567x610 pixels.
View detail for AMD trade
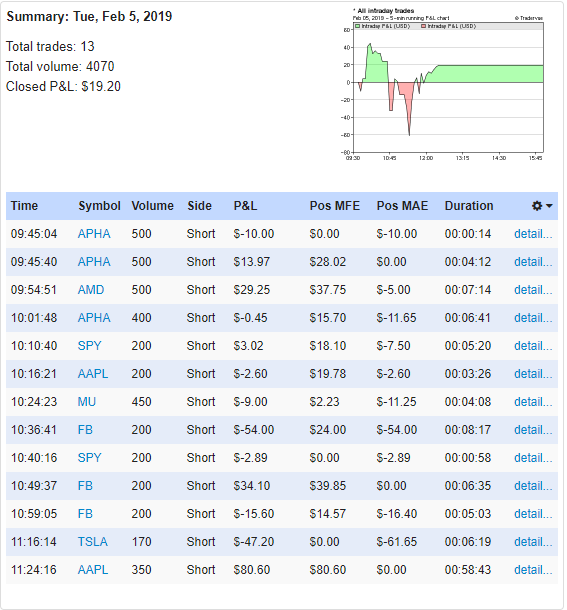click(x=533, y=290)
